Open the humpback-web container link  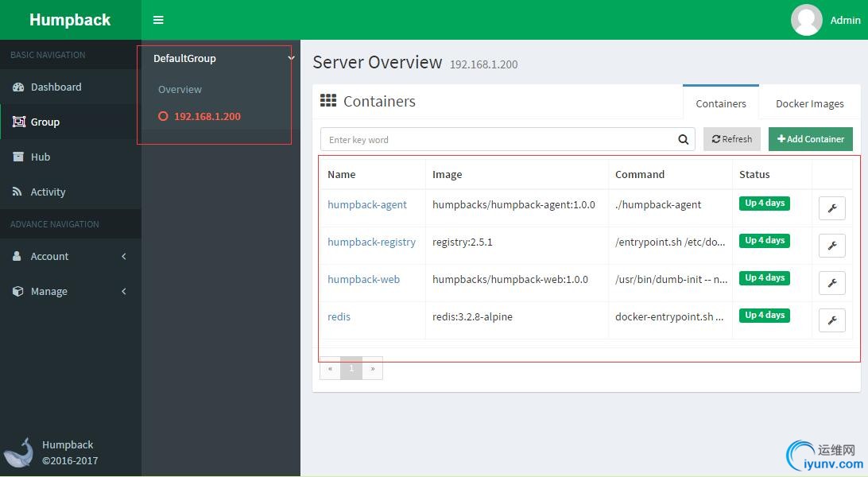364,280
